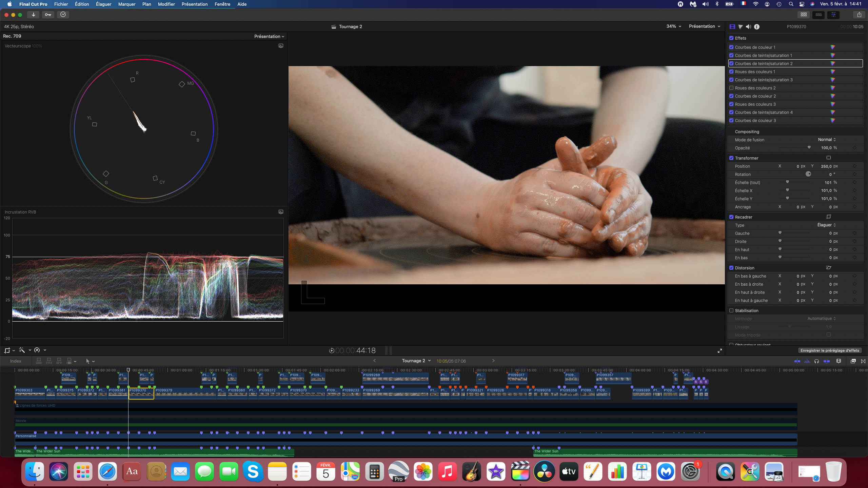Disable Roues des couleurs 3 effect
The width and height of the screenshot is (868, 488).
(731, 104)
